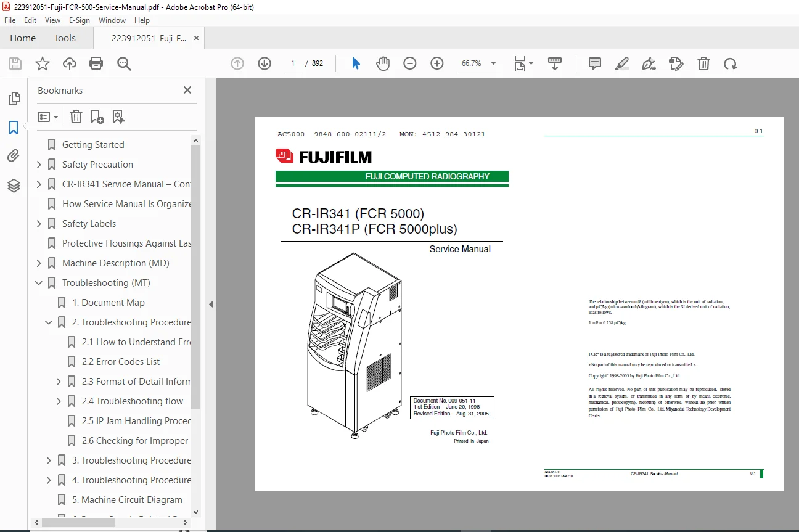The width and height of the screenshot is (799, 532).
Task: Delete page with trash icon in toolbar
Action: click(x=703, y=63)
